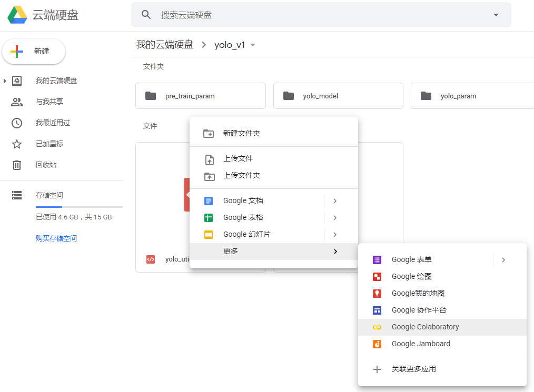Screen dimensions: 534x392
Task: Choose Google 绘图 from the submenu
Action: point(442,277)
